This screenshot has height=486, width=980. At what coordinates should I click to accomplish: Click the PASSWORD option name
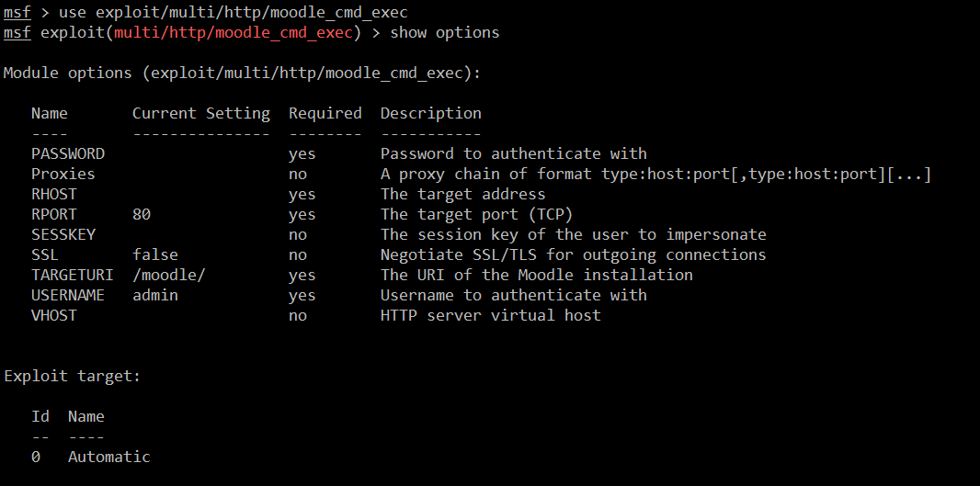68,153
